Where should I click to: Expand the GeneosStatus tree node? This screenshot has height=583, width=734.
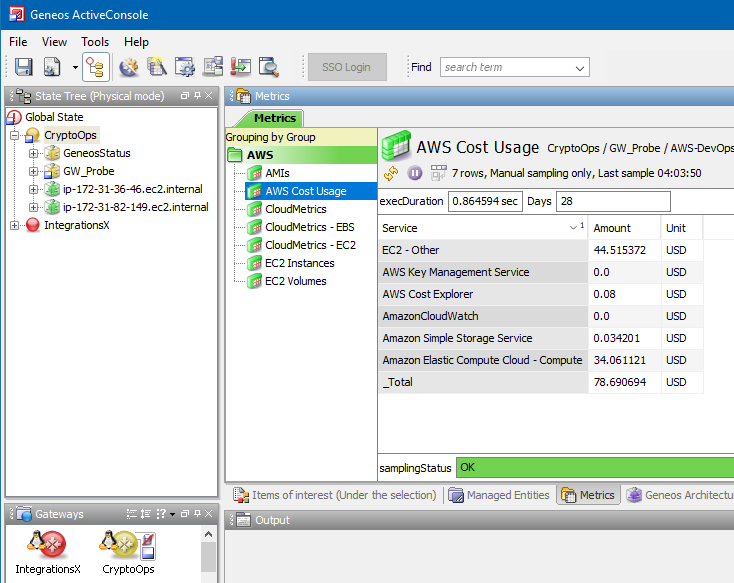point(33,154)
